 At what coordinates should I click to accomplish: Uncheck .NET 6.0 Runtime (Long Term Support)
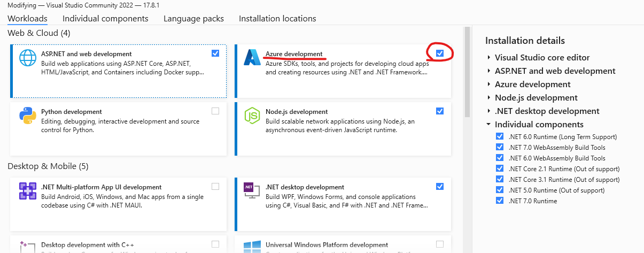pyautogui.click(x=500, y=136)
